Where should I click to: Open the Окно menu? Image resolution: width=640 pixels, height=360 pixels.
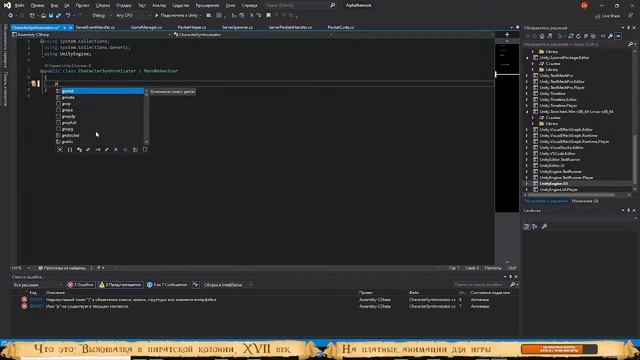[230, 5]
